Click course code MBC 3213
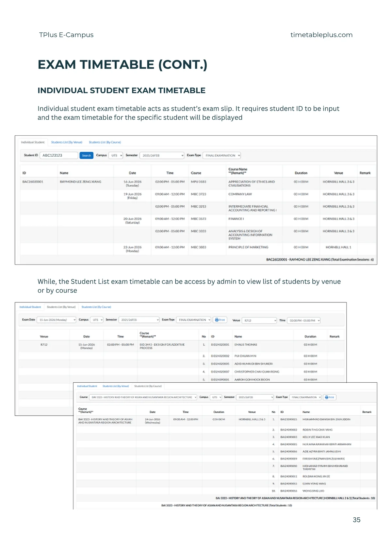 198,206
